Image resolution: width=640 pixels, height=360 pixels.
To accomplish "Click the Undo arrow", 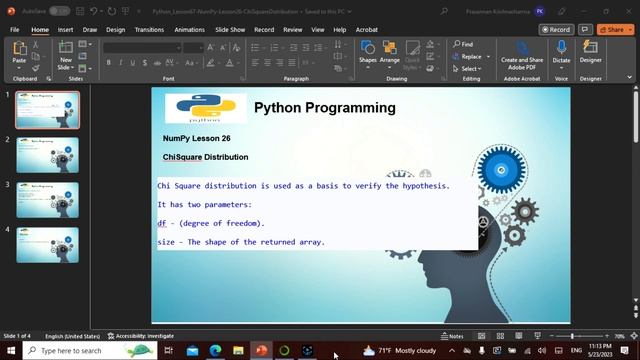I will click(93, 11).
